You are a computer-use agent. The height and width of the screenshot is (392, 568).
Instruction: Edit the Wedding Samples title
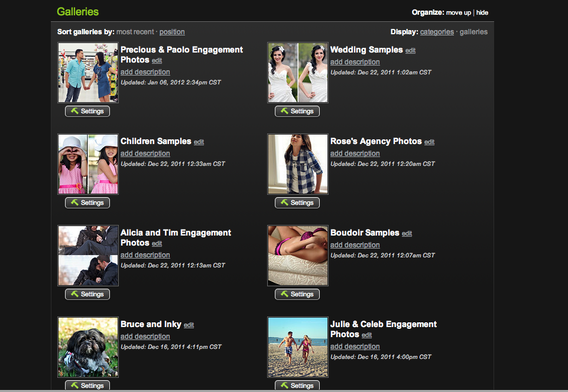click(410, 51)
